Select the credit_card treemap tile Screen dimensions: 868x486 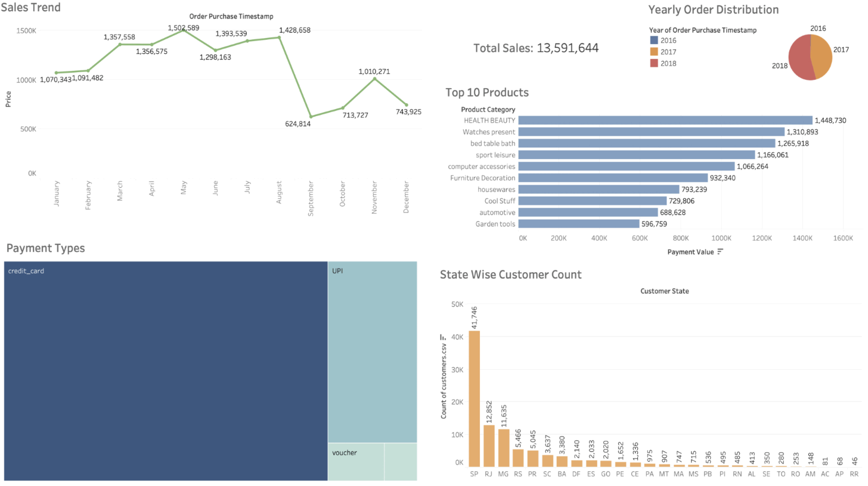[166, 370]
